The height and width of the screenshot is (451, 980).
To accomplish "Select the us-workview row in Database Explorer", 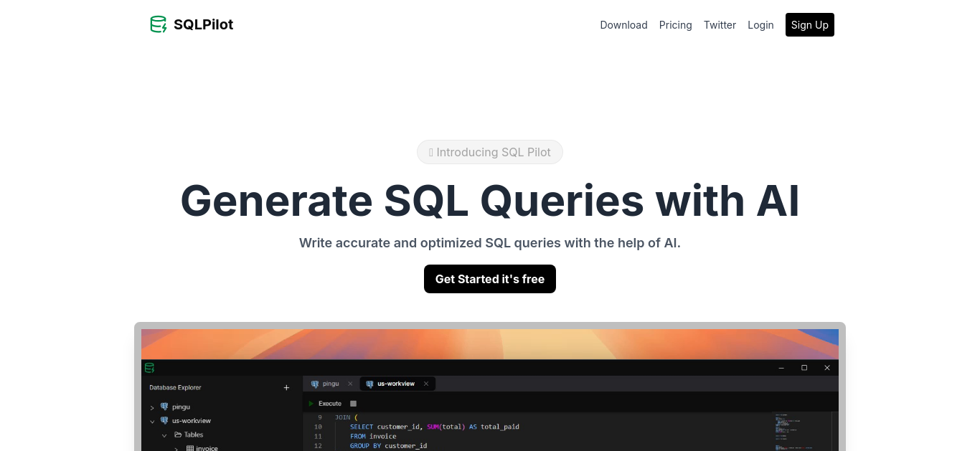I will 221,421.
